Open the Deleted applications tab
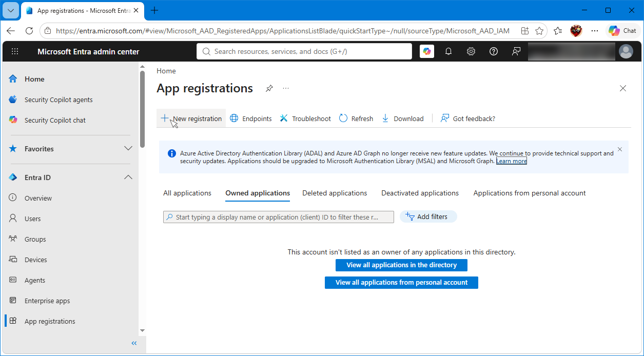Viewport: 644px width, 356px height. (335, 193)
